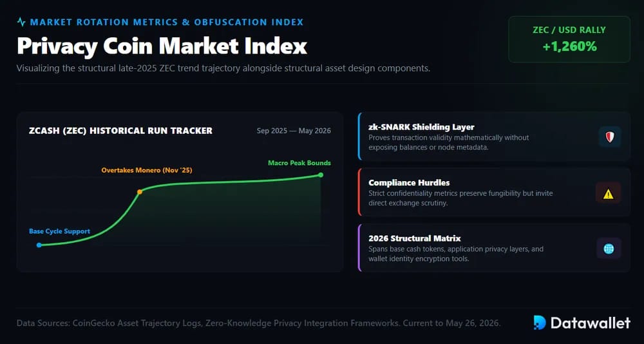Open the ZEC / USD Rally +1,260% badge

[x=569, y=39]
